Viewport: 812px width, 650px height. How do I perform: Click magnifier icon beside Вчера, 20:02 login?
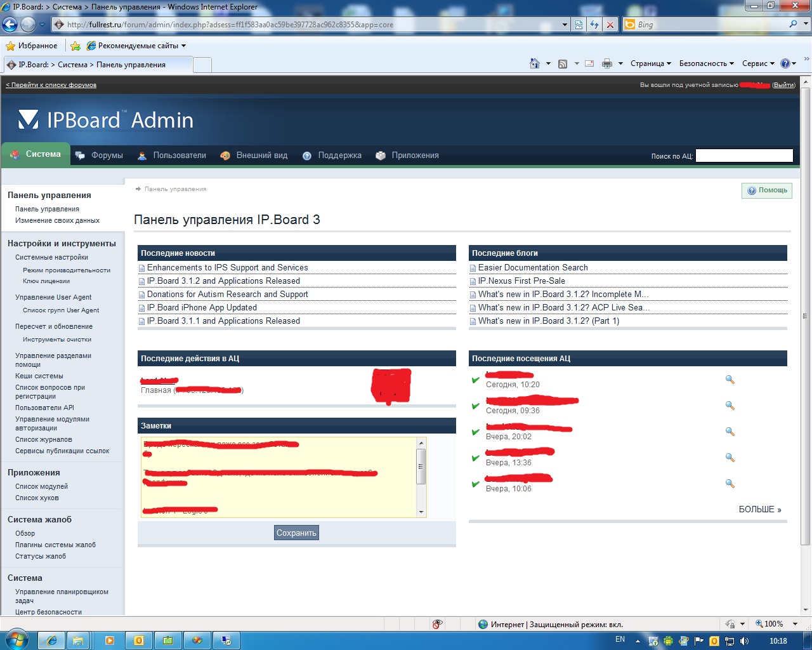pyautogui.click(x=730, y=432)
